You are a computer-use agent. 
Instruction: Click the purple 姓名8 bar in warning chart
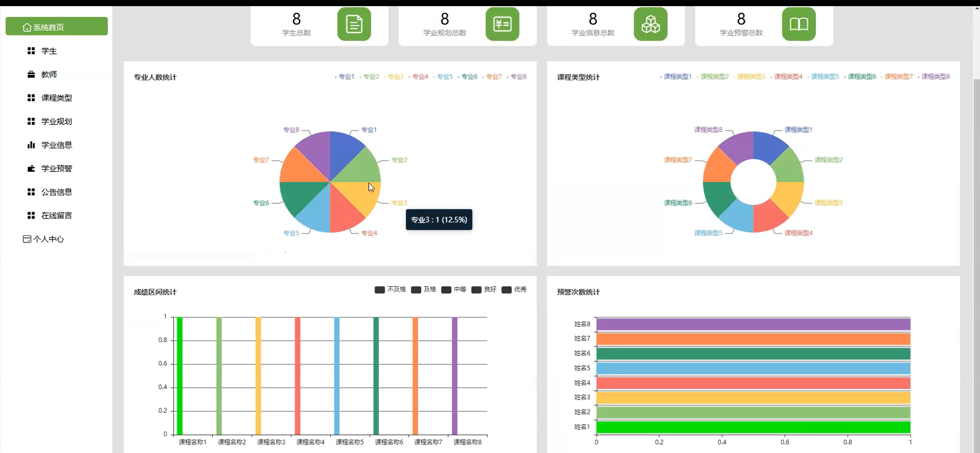pos(753,325)
